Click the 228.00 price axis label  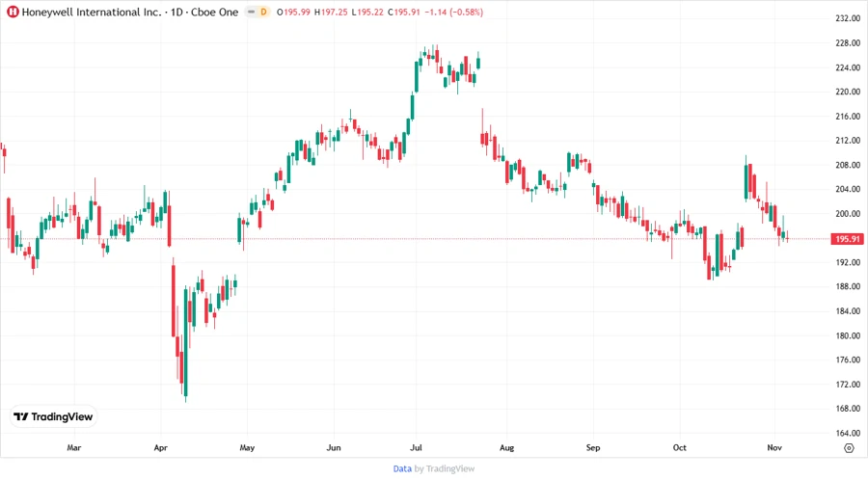(x=848, y=43)
